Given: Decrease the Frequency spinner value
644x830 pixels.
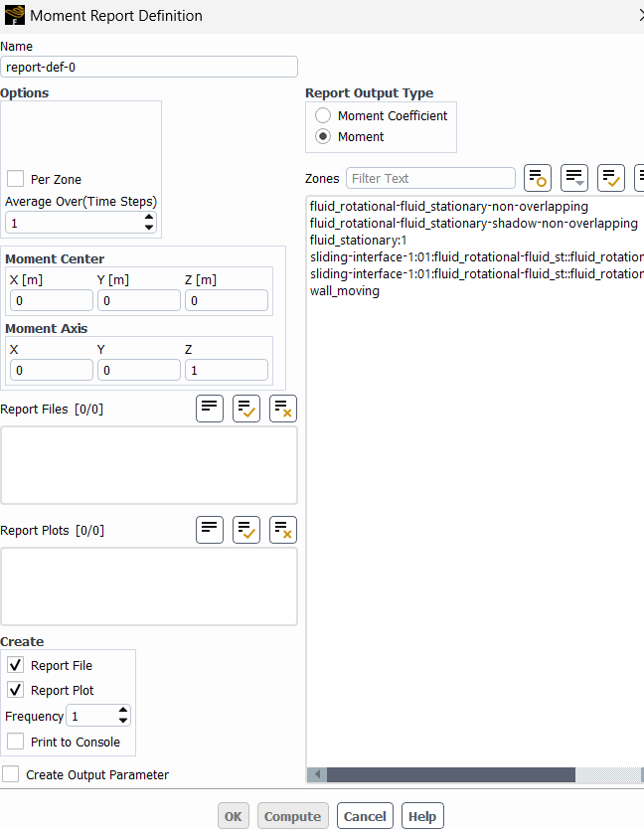Looking at the screenshot, I should tap(123, 721).
